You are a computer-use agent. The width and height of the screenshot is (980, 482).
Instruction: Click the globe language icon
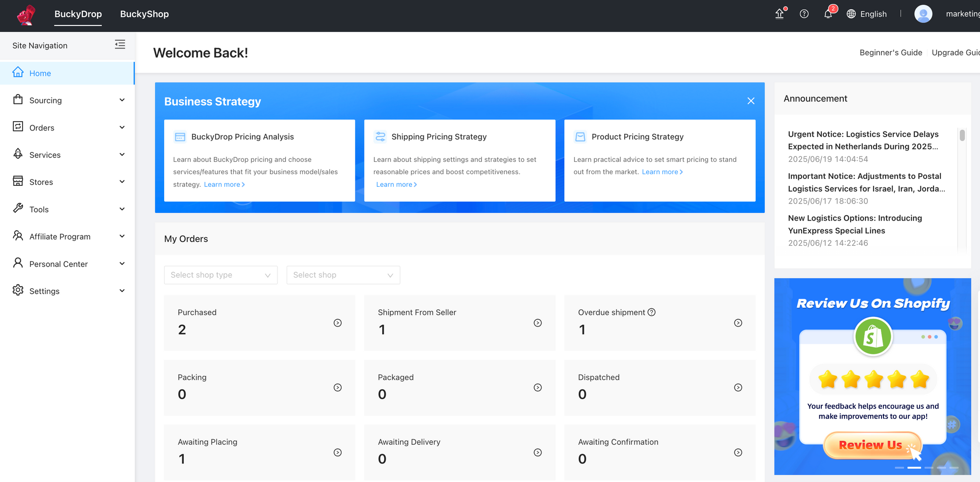(x=851, y=14)
